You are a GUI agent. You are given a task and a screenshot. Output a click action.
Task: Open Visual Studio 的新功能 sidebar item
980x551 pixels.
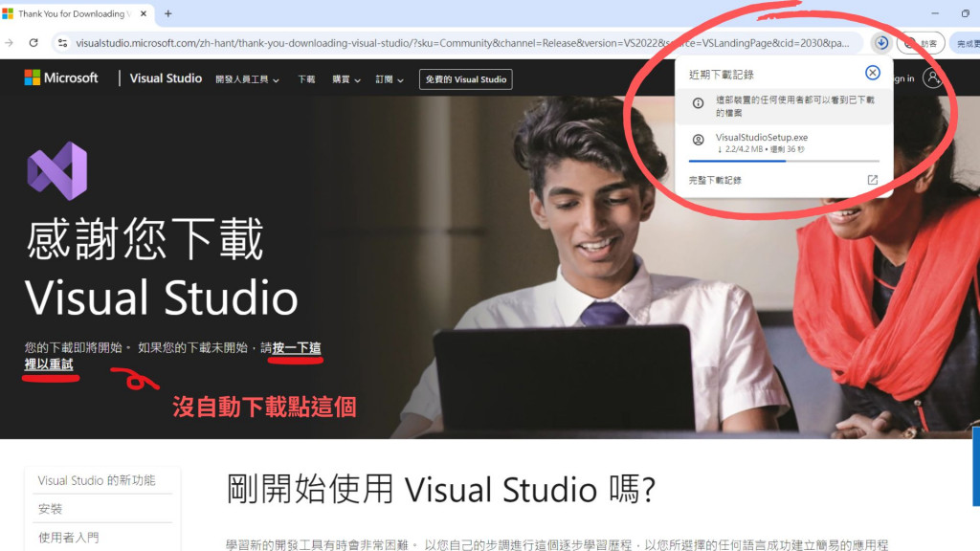tap(97, 480)
